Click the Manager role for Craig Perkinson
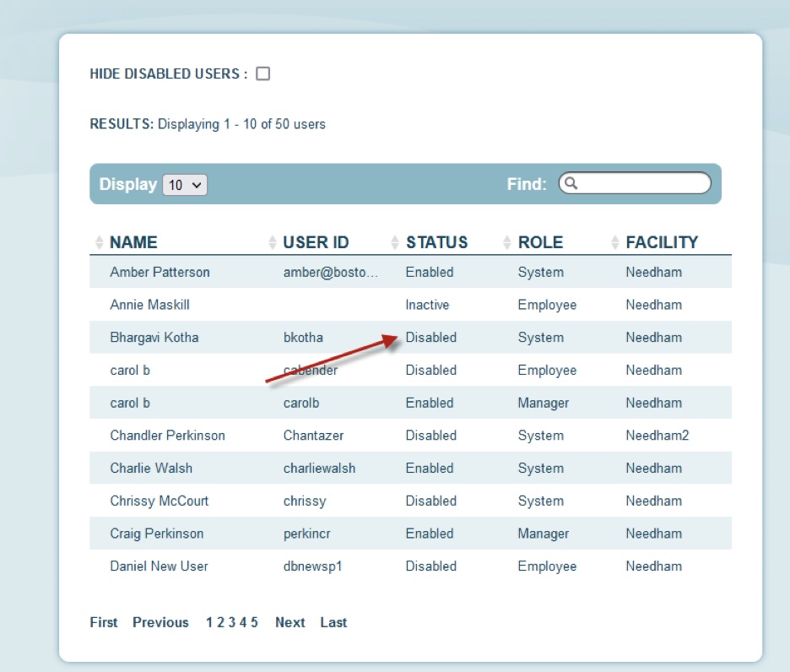 coord(544,534)
